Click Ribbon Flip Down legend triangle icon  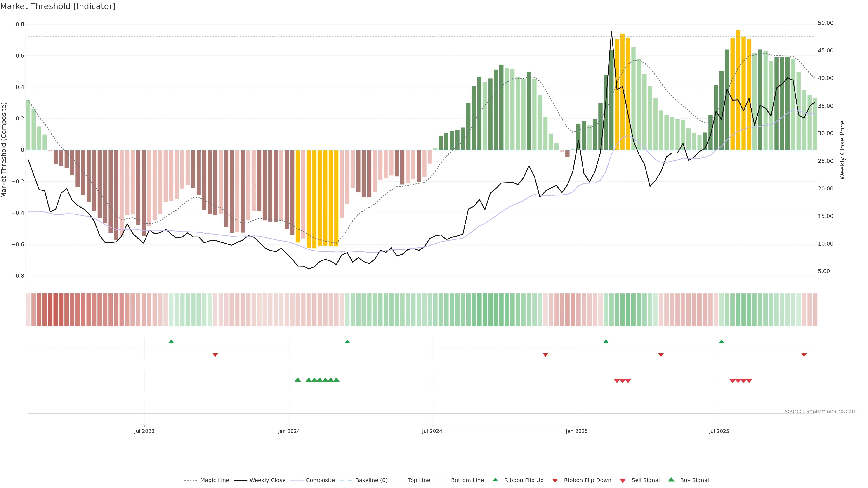click(x=555, y=481)
